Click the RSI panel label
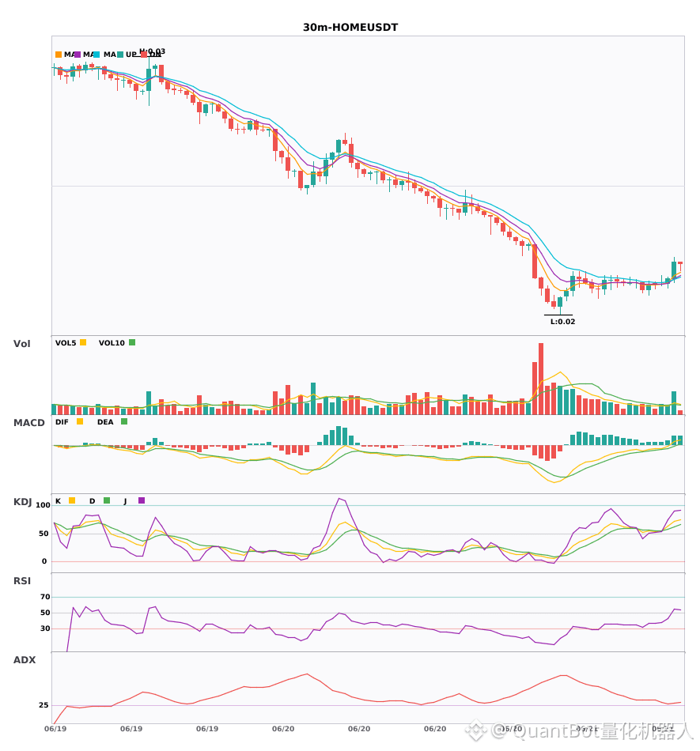 click(21, 581)
